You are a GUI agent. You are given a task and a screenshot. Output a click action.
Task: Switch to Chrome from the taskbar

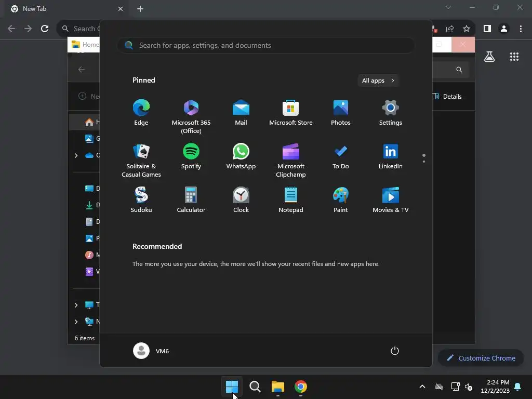point(301,387)
